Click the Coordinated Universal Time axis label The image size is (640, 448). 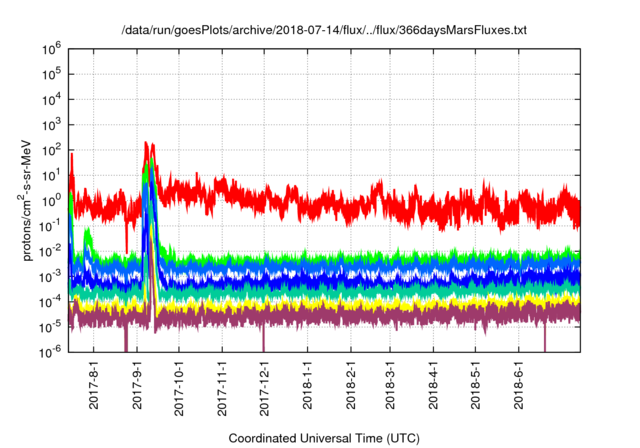pyautogui.click(x=324, y=438)
